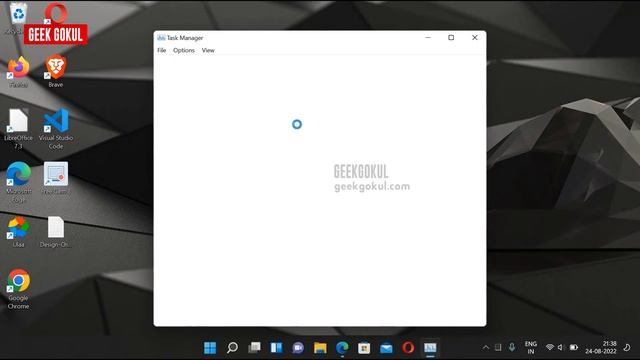Image resolution: width=640 pixels, height=360 pixels.
Task: Select the Ulaa browser desktop shortcut
Action: 18,232
